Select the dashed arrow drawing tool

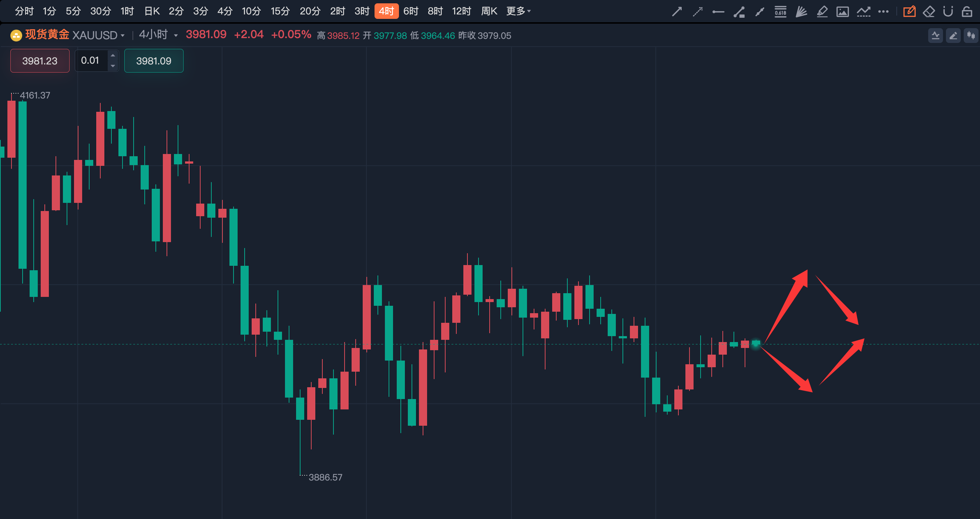[697, 11]
